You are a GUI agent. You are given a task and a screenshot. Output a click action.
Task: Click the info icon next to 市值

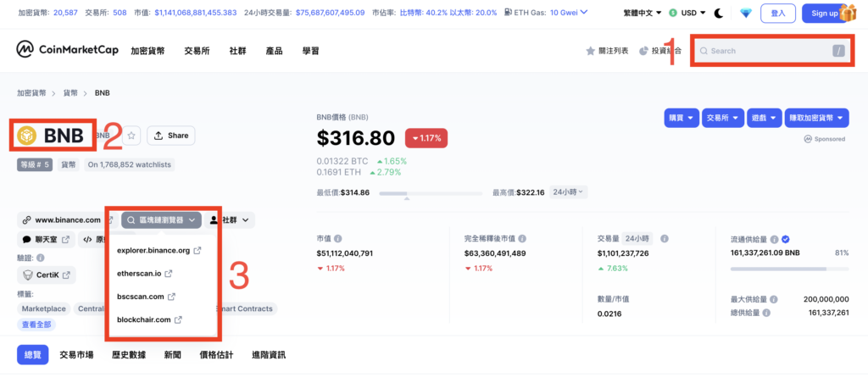(x=337, y=239)
